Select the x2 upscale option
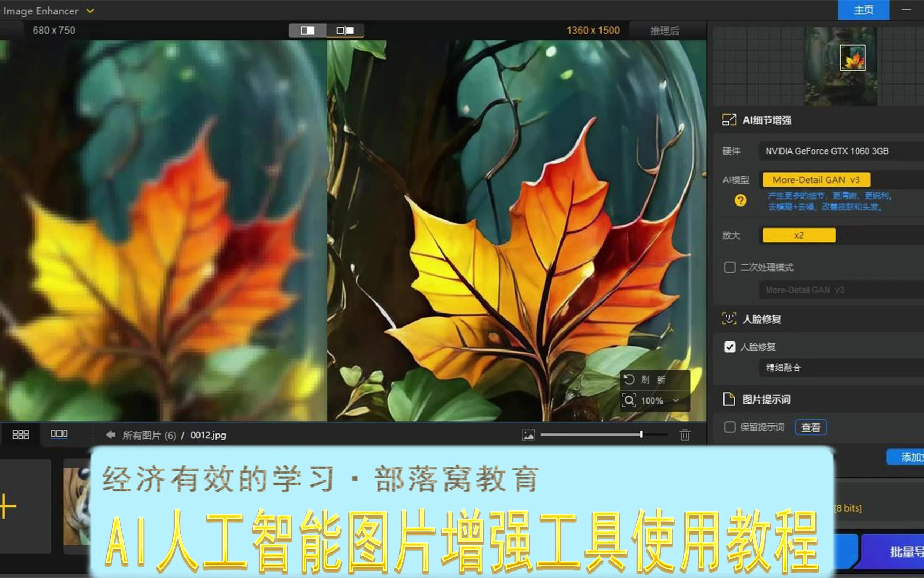 798,235
